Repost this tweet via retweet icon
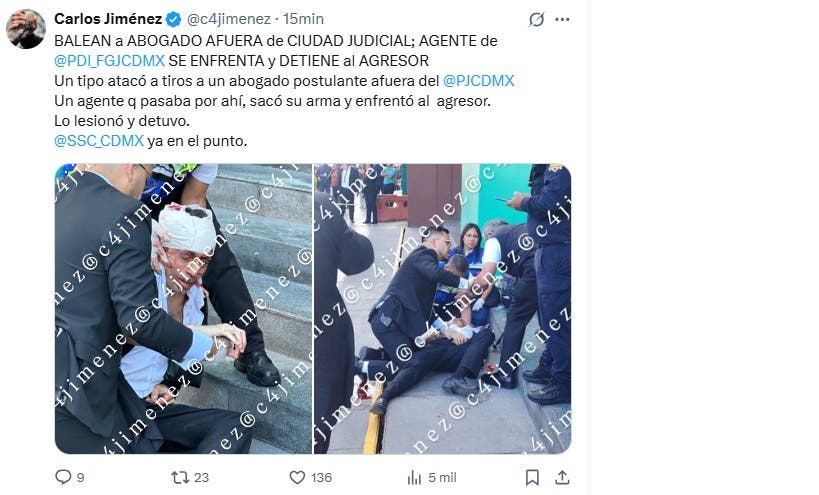The image size is (819, 495). click(180, 477)
